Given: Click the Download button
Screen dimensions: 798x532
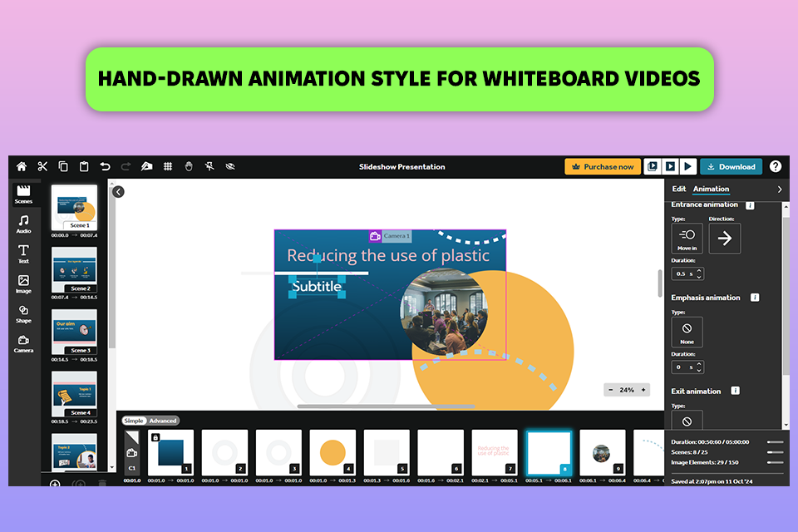Looking at the screenshot, I should (x=731, y=166).
